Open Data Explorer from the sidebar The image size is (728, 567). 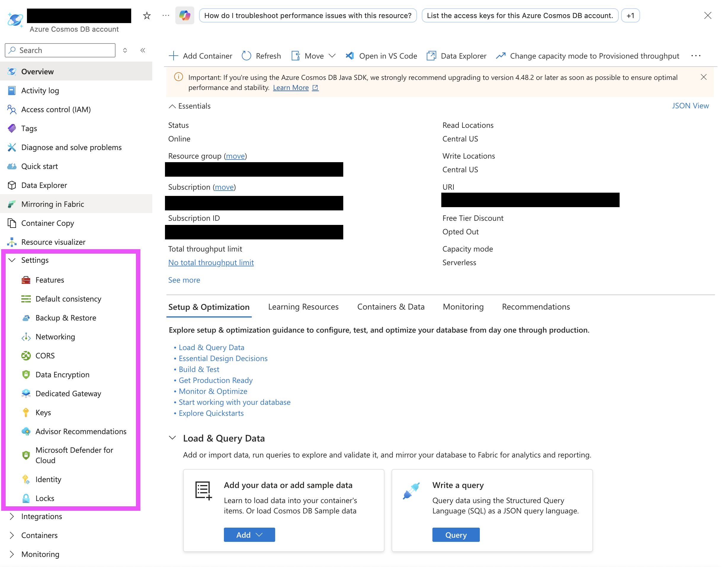(45, 185)
